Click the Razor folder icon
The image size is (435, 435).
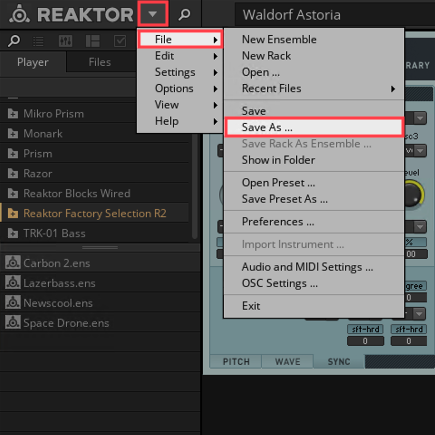point(13,174)
